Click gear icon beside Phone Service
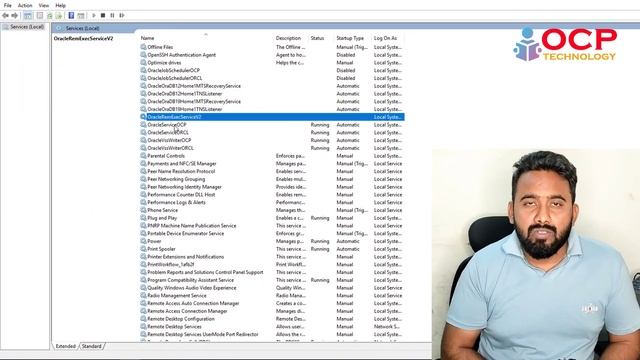640x360 pixels. tap(143, 210)
